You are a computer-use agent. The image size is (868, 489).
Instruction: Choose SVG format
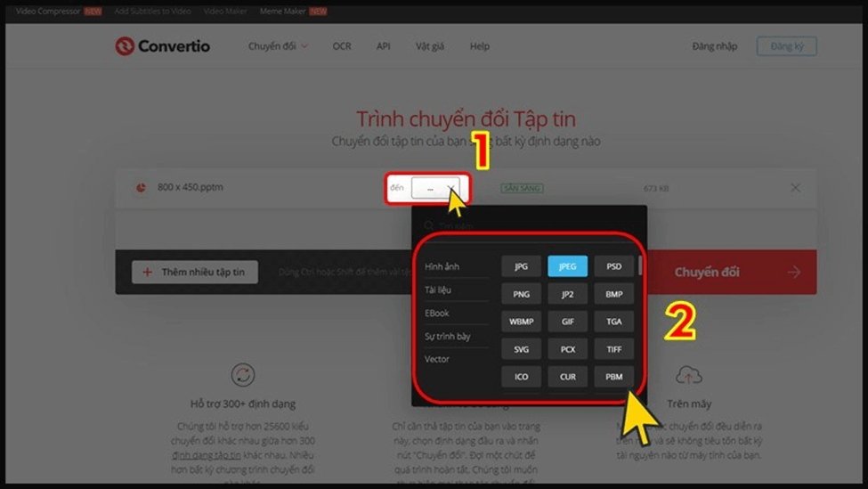pyautogui.click(x=521, y=349)
